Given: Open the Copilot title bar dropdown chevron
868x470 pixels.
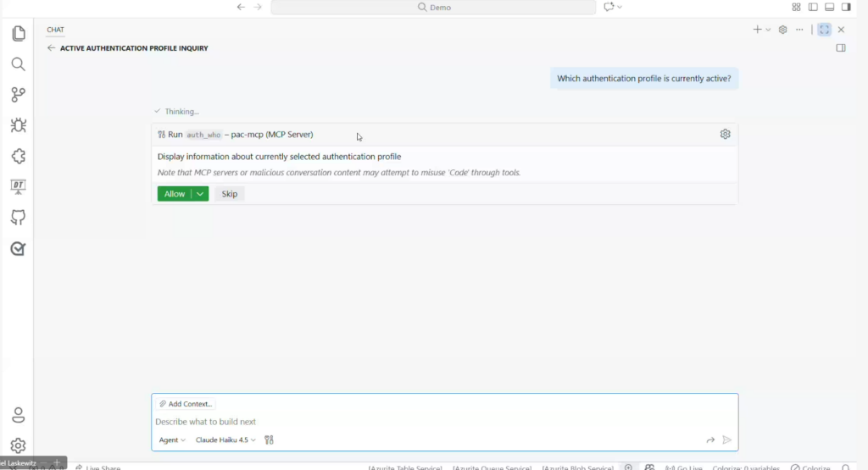Looking at the screenshot, I should [x=620, y=7].
